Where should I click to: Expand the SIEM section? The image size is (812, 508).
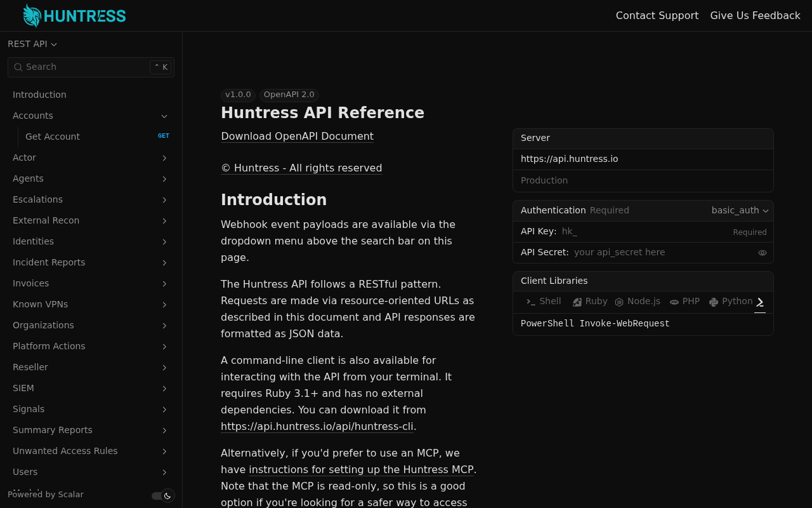tap(164, 389)
